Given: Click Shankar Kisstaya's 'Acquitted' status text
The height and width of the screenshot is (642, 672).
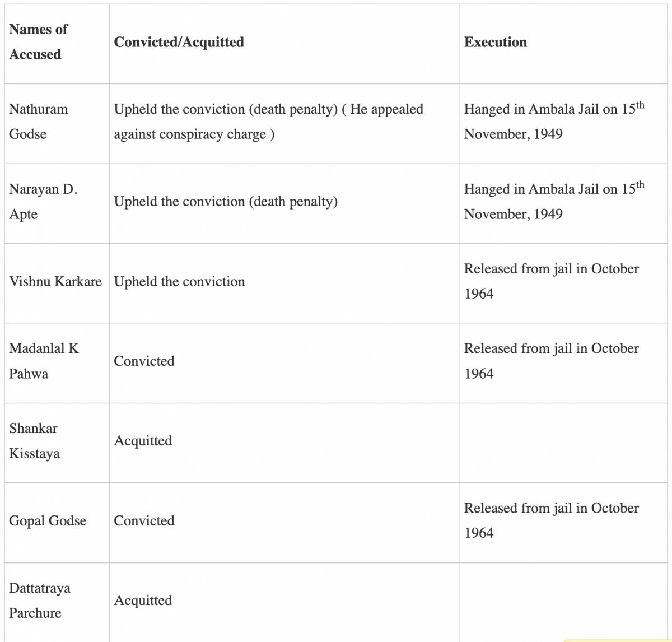Looking at the screenshot, I should tap(143, 441).
